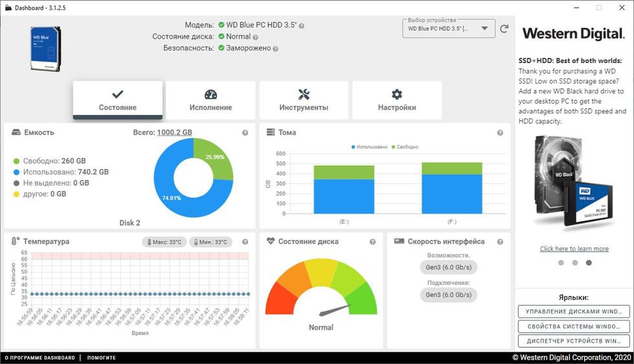Click the green free-space segment of the donut chart

click(x=215, y=157)
